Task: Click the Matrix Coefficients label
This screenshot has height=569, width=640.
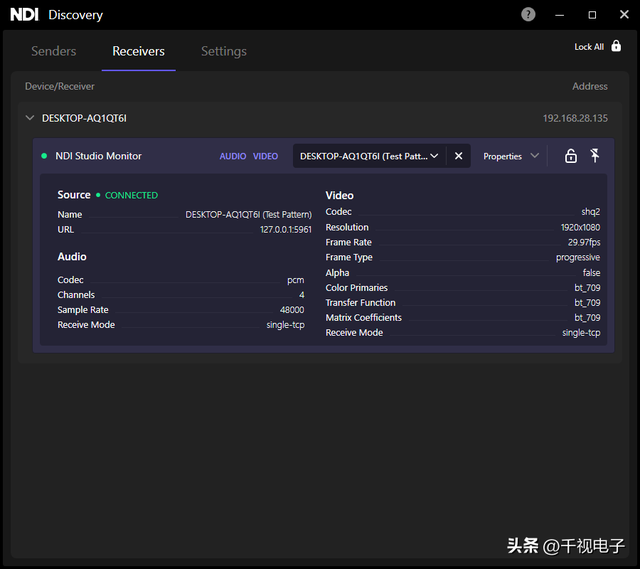Action: tap(363, 318)
